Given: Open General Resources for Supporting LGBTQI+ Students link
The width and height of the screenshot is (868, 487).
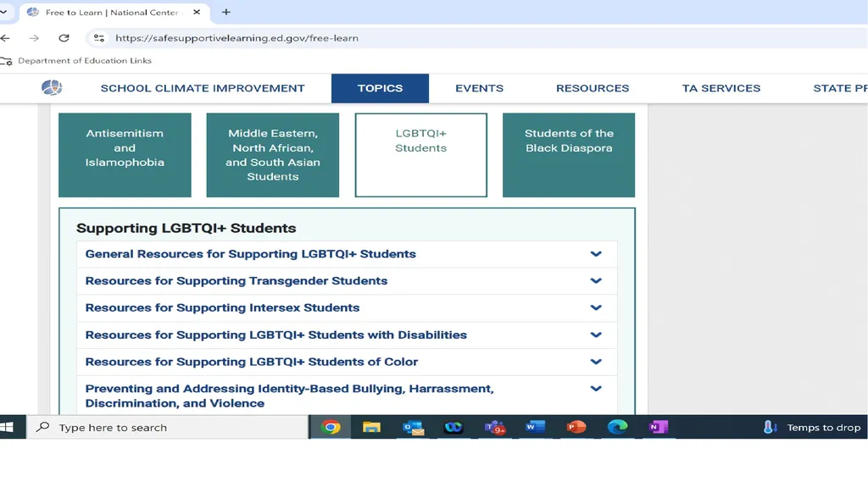Looking at the screenshot, I should (x=250, y=254).
